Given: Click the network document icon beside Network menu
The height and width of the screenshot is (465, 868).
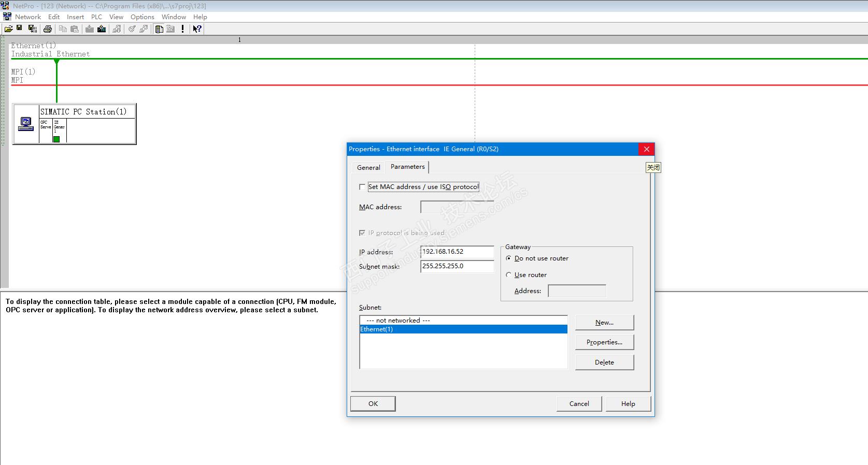Looking at the screenshot, I should click(x=7, y=17).
